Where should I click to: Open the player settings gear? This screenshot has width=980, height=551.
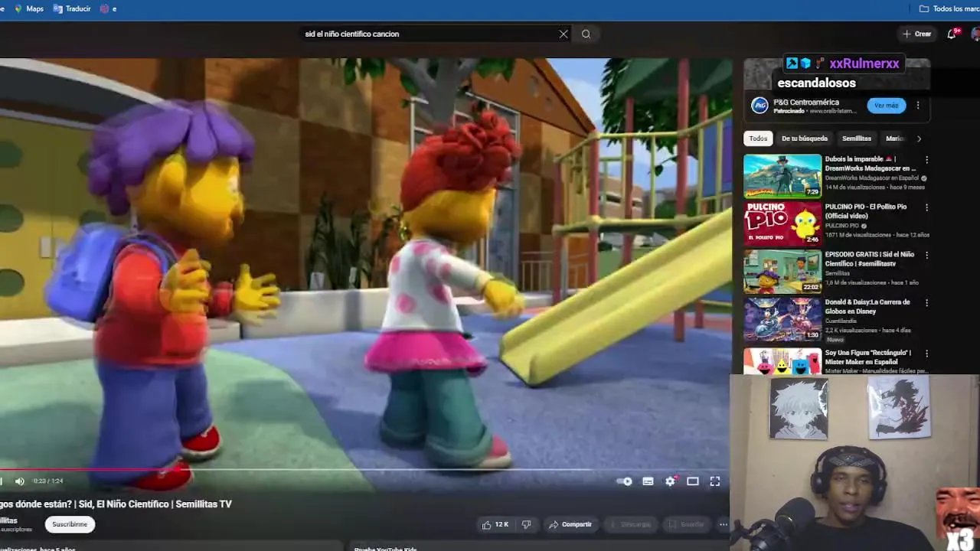coord(671,481)
